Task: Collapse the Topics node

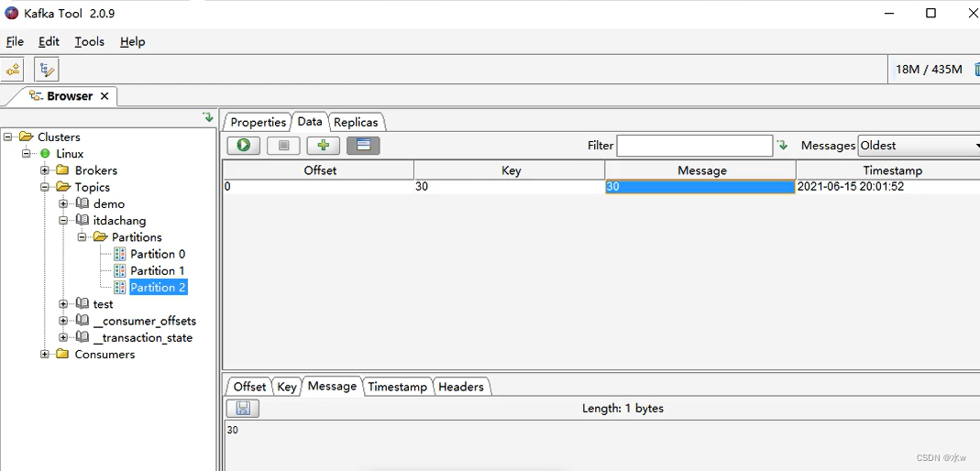Action: click(45, 187)
